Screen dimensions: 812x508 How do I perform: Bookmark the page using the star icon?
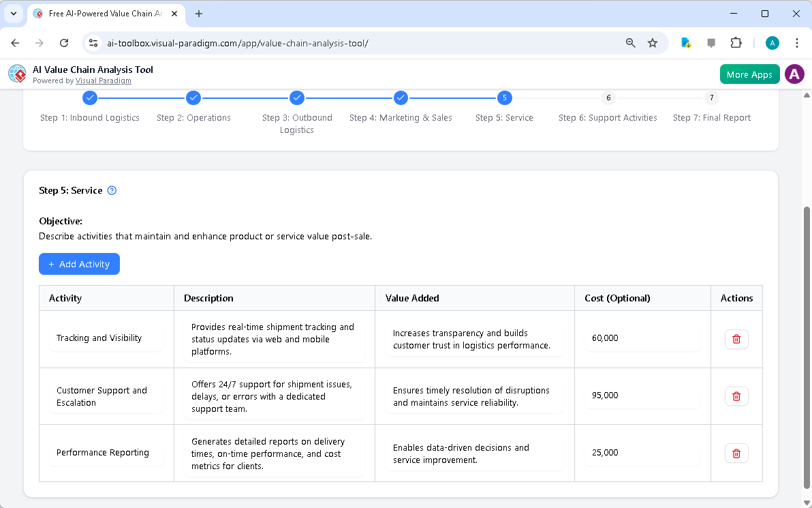(653, 42)
